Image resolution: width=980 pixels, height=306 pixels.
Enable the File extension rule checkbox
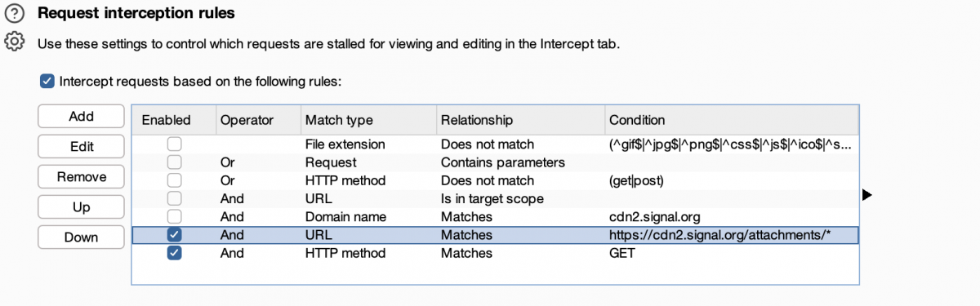(x=174, y=144)
